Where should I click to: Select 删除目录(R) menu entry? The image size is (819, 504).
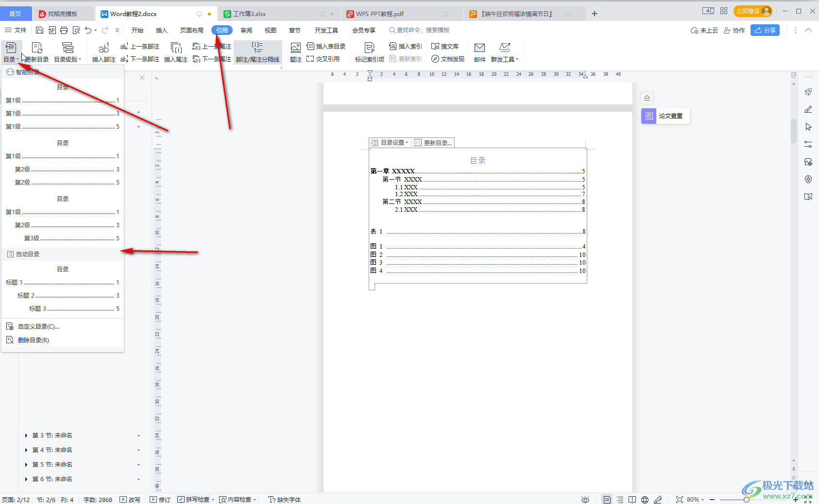(63, 340)
